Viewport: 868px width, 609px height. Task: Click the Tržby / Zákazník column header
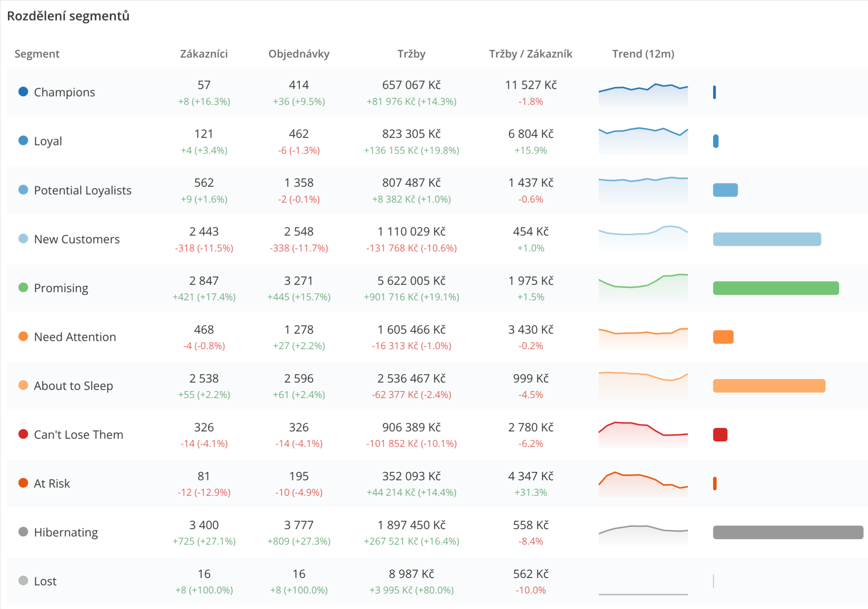point(530,54)
